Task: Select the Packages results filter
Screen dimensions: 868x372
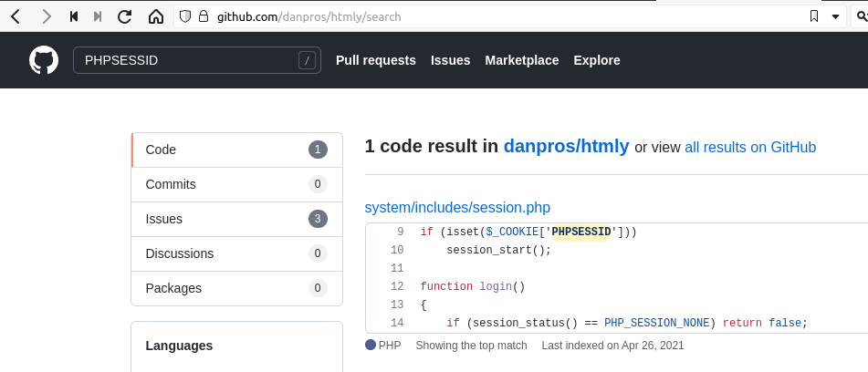Action: point(237,288)
